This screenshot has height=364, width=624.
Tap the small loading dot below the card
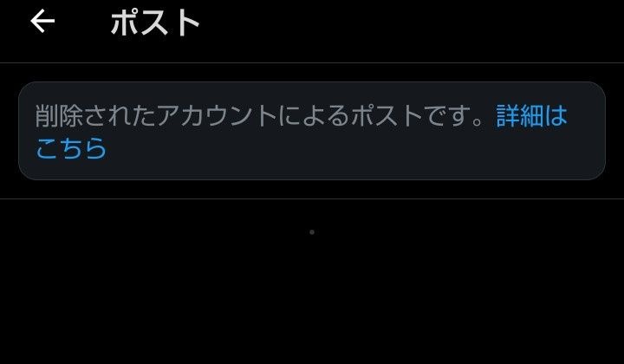(312, 232)
